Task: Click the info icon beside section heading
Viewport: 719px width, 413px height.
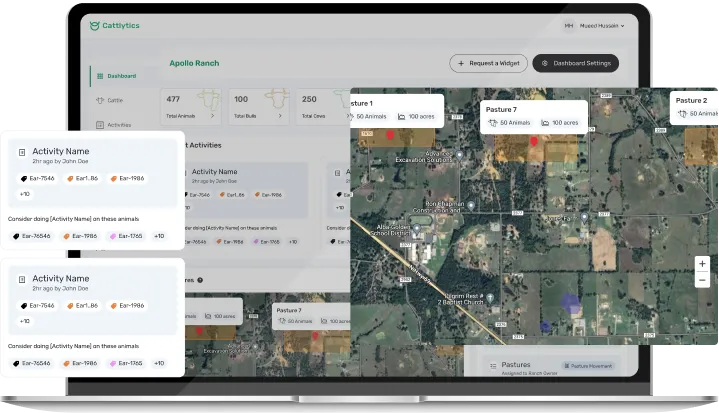Action: (x=200, y=280)
